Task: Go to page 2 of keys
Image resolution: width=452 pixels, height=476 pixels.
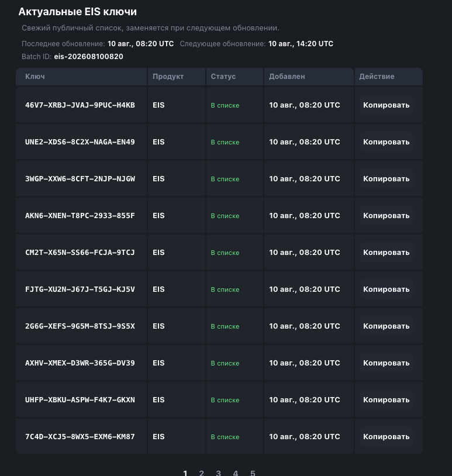Action: (x=201, y=473)
